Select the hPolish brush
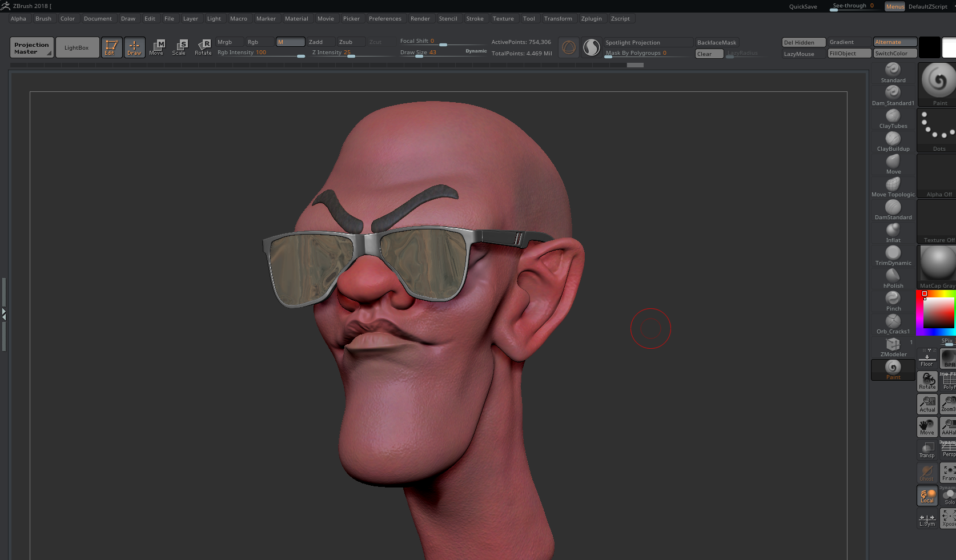Image resolution: width=956 pixels, height=560 pixels. (893, 279)
